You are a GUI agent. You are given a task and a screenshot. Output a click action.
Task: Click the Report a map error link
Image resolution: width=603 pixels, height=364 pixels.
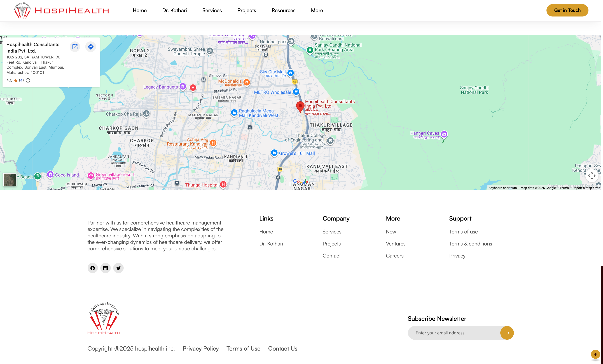click(x=586, y=188)
